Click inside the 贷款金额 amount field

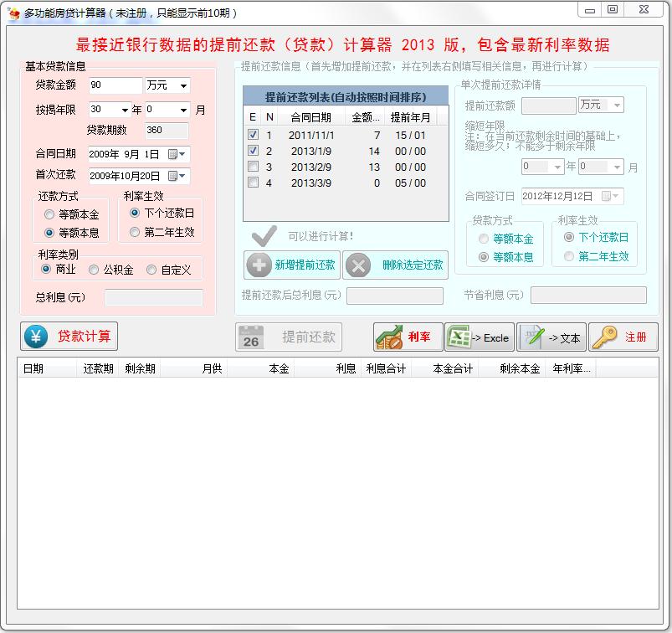tap(114, 86)
